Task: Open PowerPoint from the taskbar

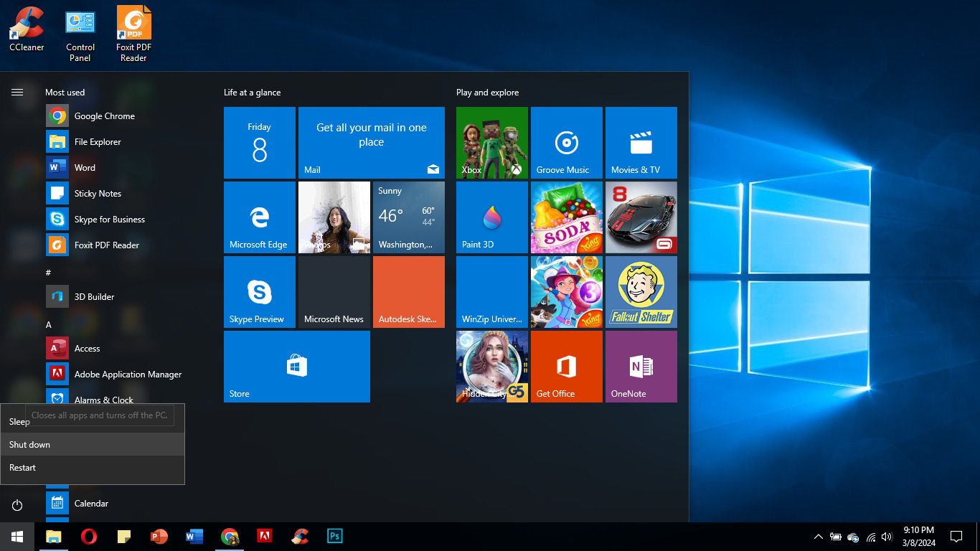Action: point(159,536)
